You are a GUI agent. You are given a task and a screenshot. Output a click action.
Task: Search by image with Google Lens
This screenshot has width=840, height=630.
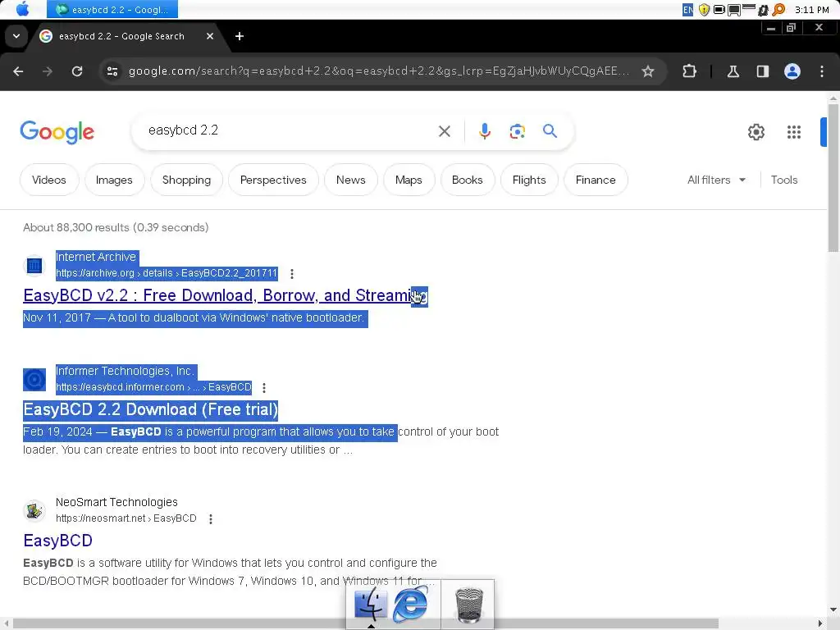tap(517, 131)
